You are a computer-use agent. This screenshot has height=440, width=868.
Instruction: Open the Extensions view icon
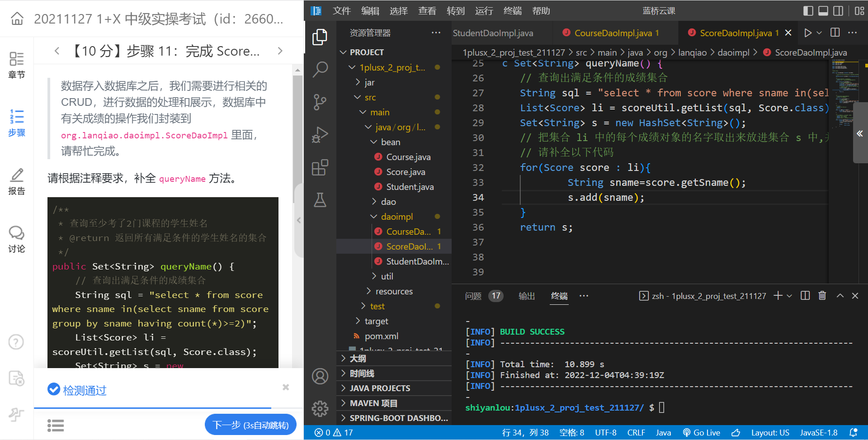320,167
